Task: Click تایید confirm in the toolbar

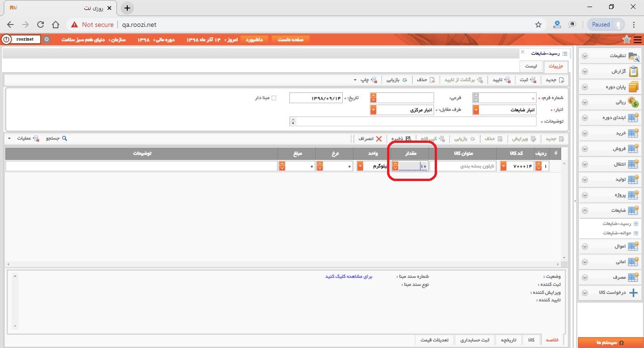Action: [502, 80]
